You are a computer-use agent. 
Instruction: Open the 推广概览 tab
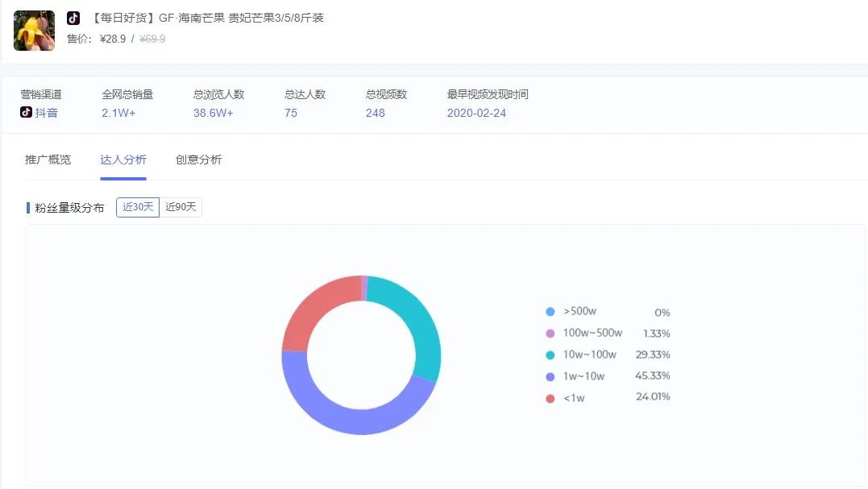coord(48,160)
